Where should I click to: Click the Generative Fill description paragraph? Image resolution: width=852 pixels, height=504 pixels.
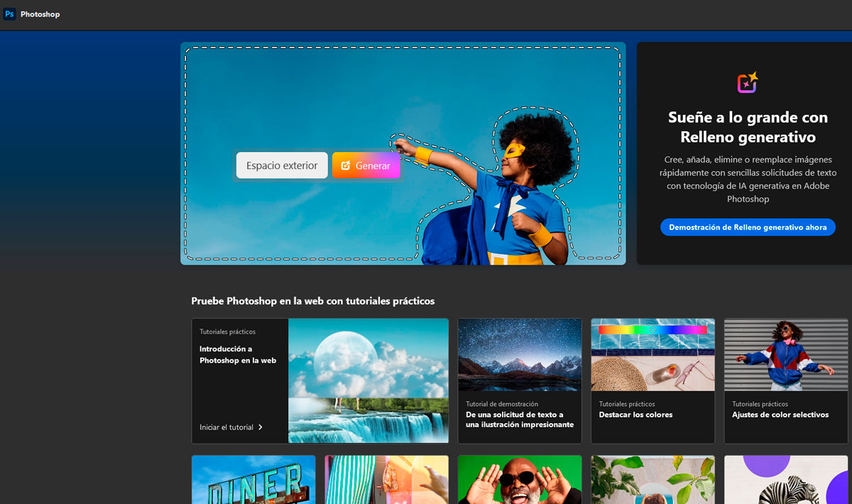748,180
